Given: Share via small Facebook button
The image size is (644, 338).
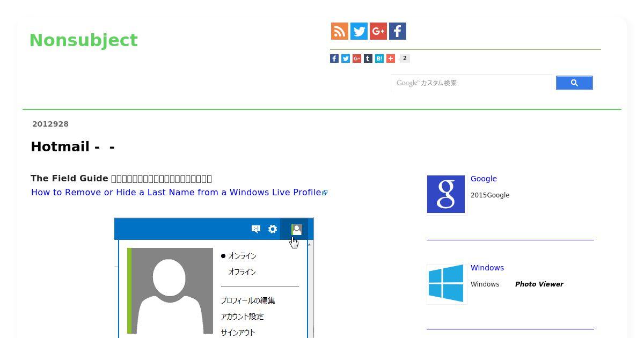Looking at the screenshot, I should tap(334, 58).
